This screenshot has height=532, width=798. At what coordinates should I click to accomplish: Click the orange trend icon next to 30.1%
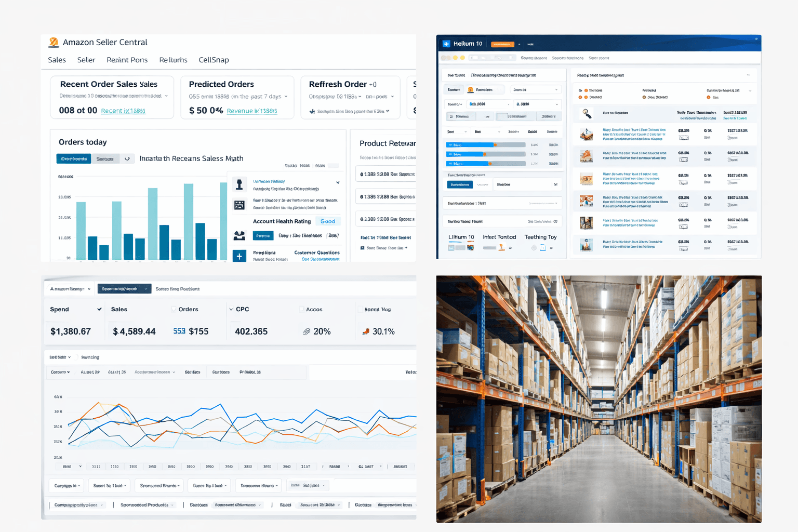pos(366,331)
